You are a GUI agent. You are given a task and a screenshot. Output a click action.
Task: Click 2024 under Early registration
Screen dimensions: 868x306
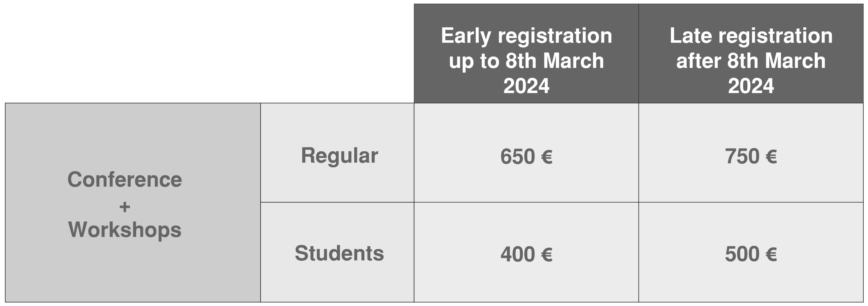(526, 86)
